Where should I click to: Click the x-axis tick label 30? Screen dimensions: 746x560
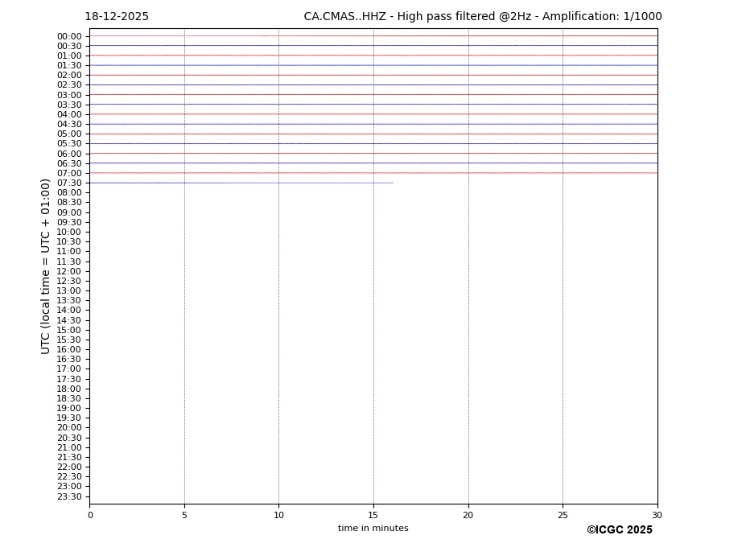click(x=657, y=515)
